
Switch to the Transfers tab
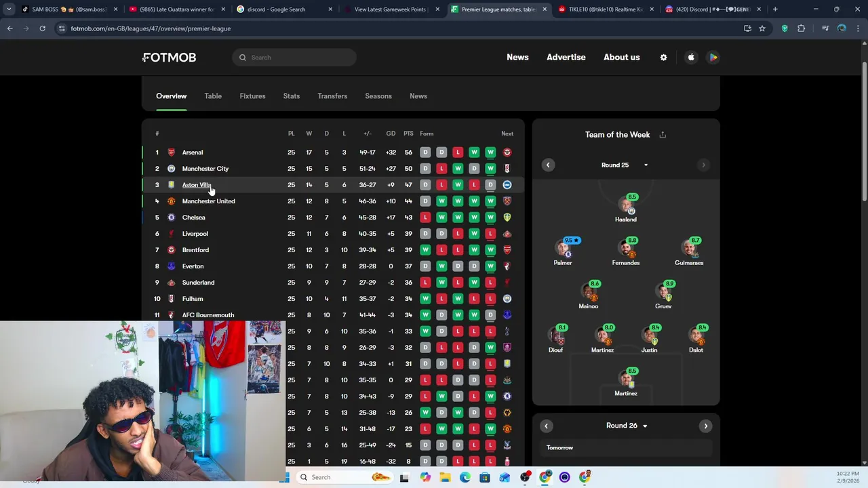click(332, 96)
